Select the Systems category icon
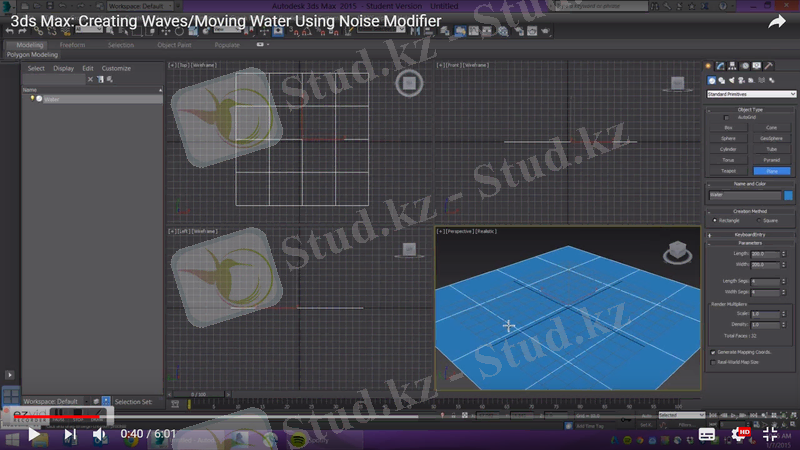The width and height of the screenshot is (800, 450). (772, 81)
